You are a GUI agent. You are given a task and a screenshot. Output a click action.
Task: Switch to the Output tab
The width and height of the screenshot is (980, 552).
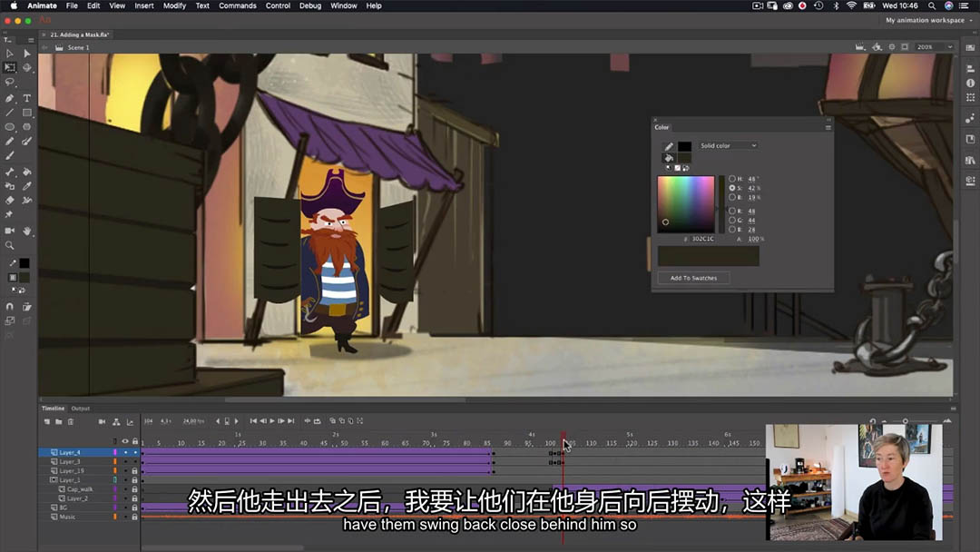pyautogui.click(x=80, y=409)
